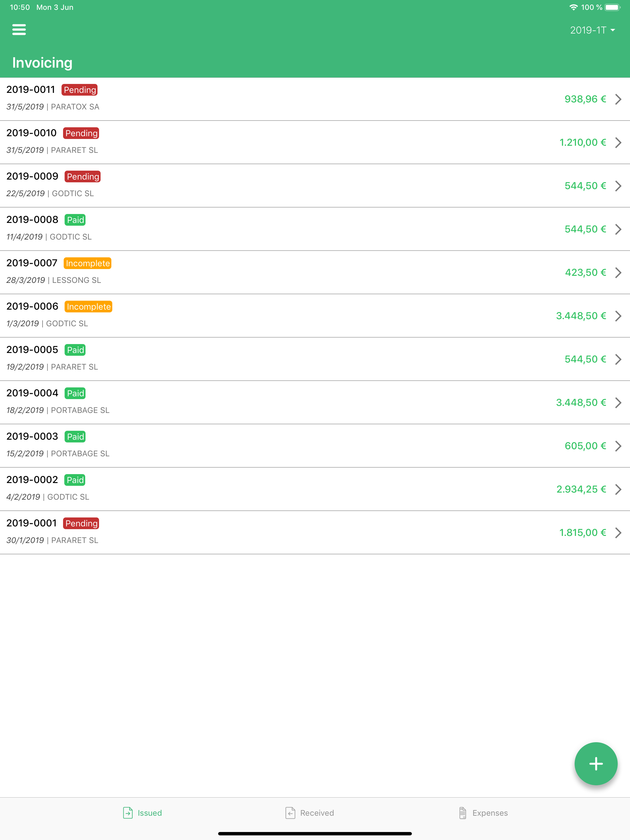Tap the green plus add-invoice button
The height and width of the screenshot is (840, 630).
(596, 763)
